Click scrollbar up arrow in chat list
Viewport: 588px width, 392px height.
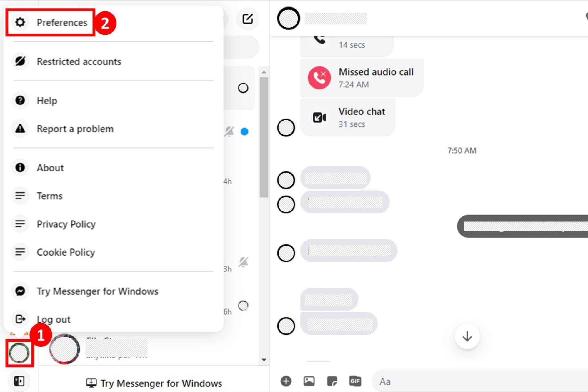(264, 72)
